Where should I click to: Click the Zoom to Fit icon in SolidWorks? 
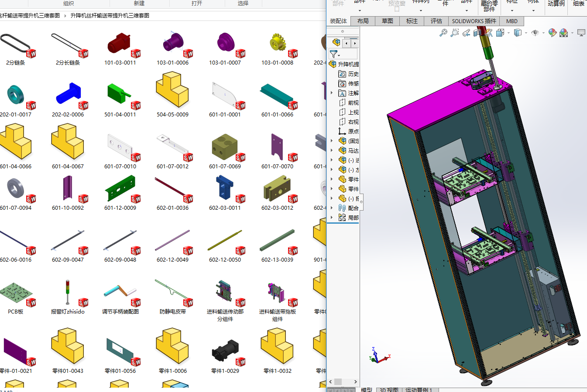click(443, 33)
